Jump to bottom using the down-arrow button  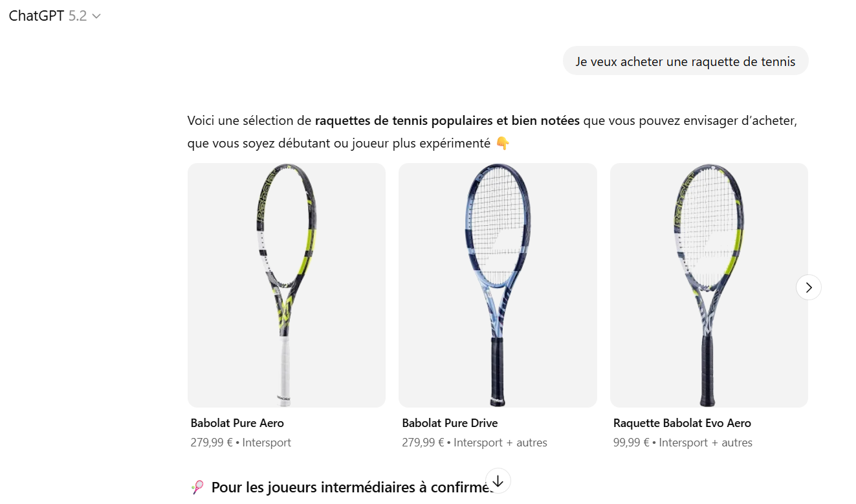[x=498, y=481]
